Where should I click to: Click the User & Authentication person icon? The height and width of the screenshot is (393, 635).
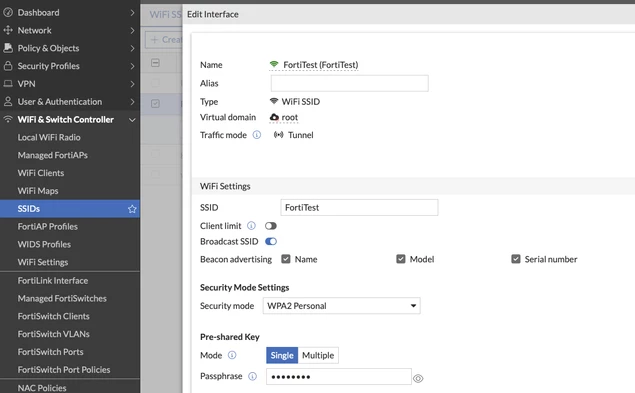click(8, 101)
